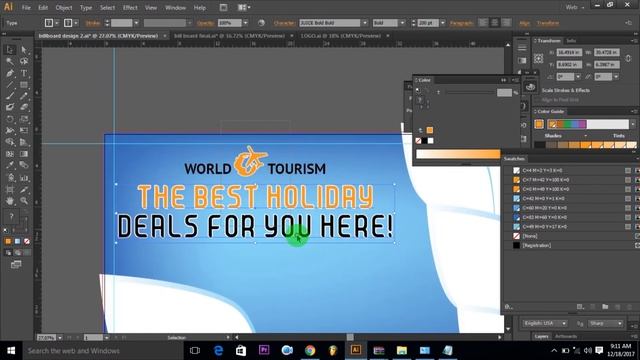Viewport: 640px width, 360px height.
Task: Open font family dropdown in control bar
Action: pyautogui.click(x=365, y=23)
